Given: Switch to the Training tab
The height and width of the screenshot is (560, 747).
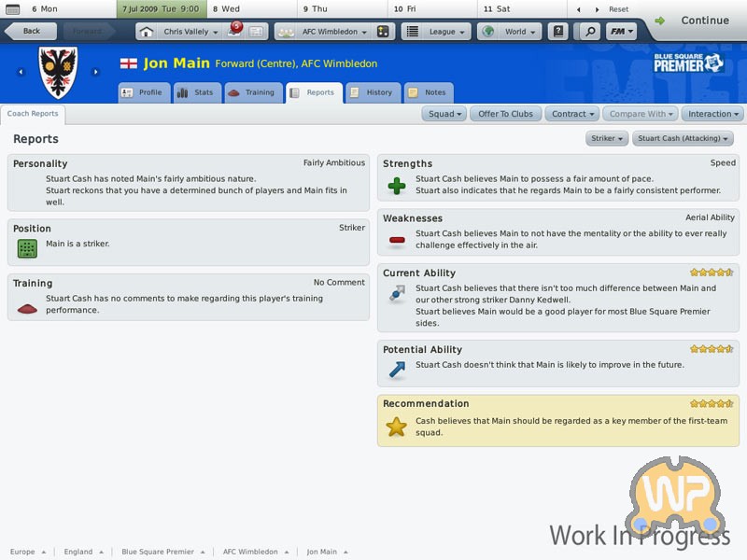Looking at the screenshot, I should [253, 92].
